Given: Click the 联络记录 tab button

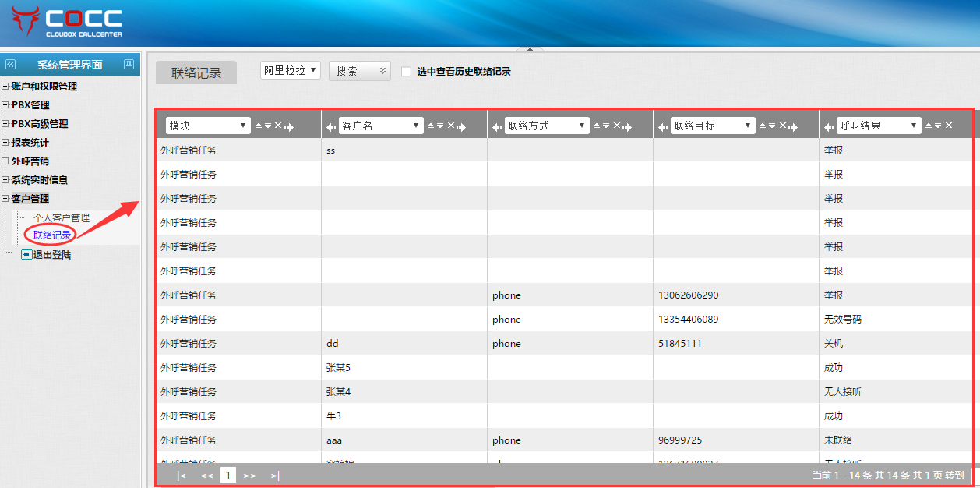Looking at the screenshot, I should pos(196,72).
